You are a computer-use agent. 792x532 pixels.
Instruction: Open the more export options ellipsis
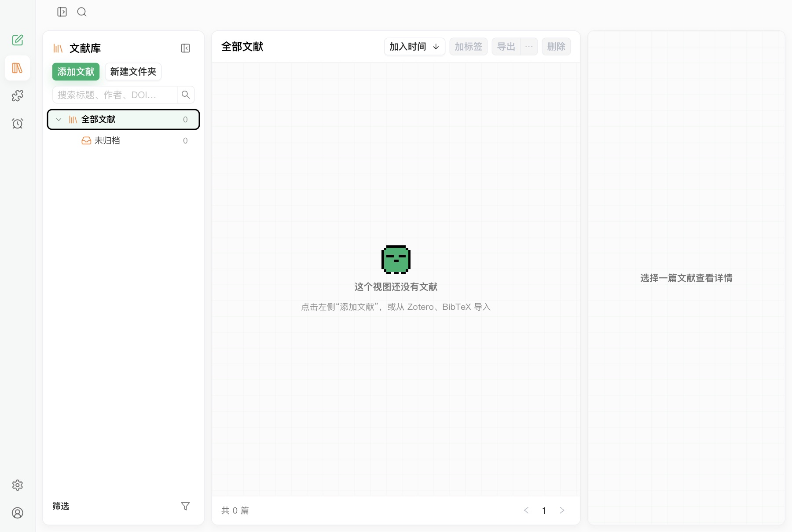[529, 47]
